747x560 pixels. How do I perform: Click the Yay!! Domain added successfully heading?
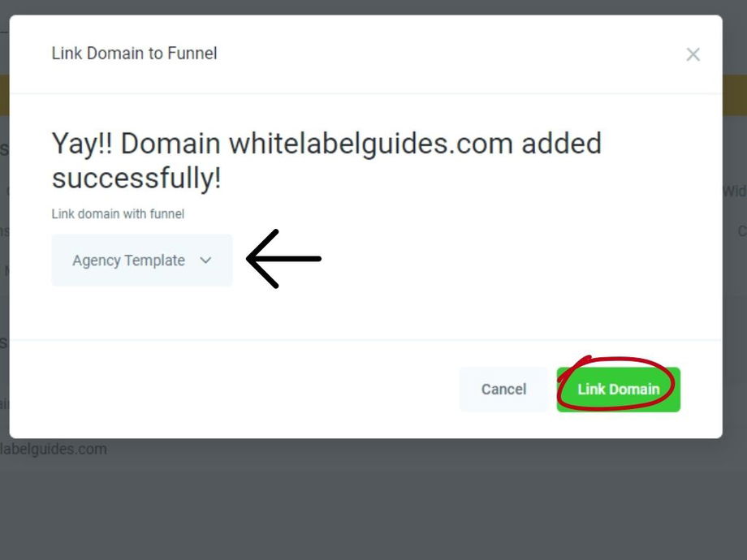click(x=326, y=161)
